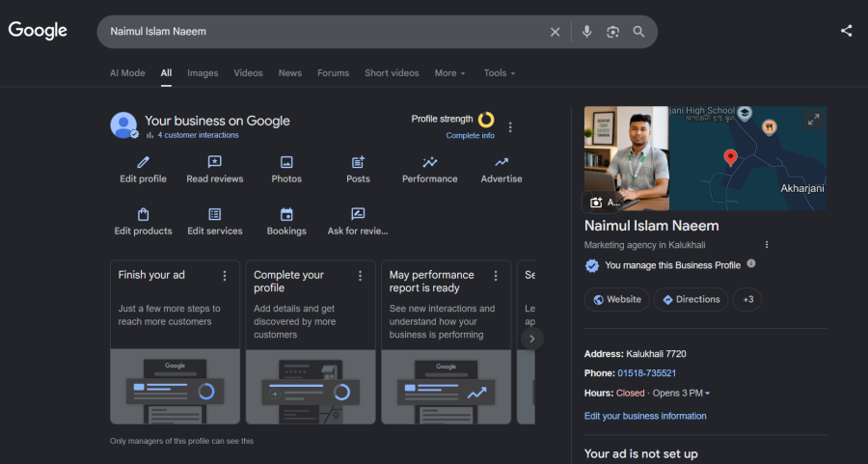Expand the More search filters dropdown
Screen dimensions: 868x464
pos(450,73)
